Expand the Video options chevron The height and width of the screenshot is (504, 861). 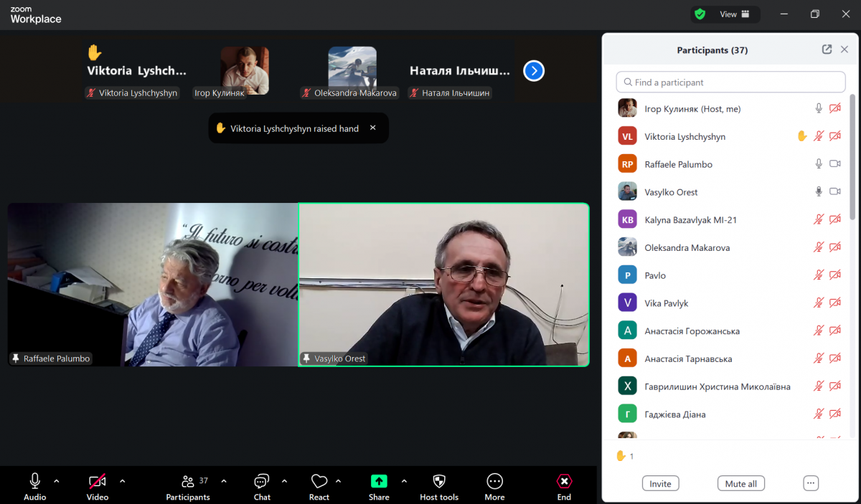tap(122, 481)
